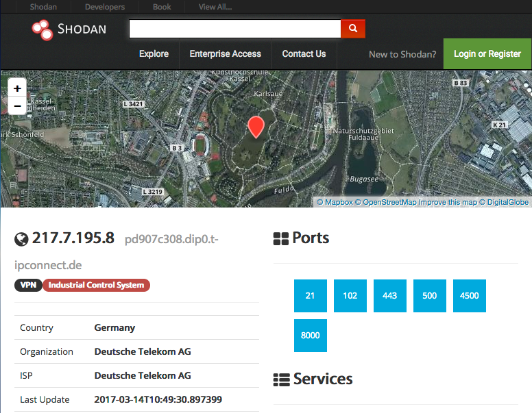532x413 pixels.
Task: Open the Developers top bar link
Action: click(x=105, y=7)
